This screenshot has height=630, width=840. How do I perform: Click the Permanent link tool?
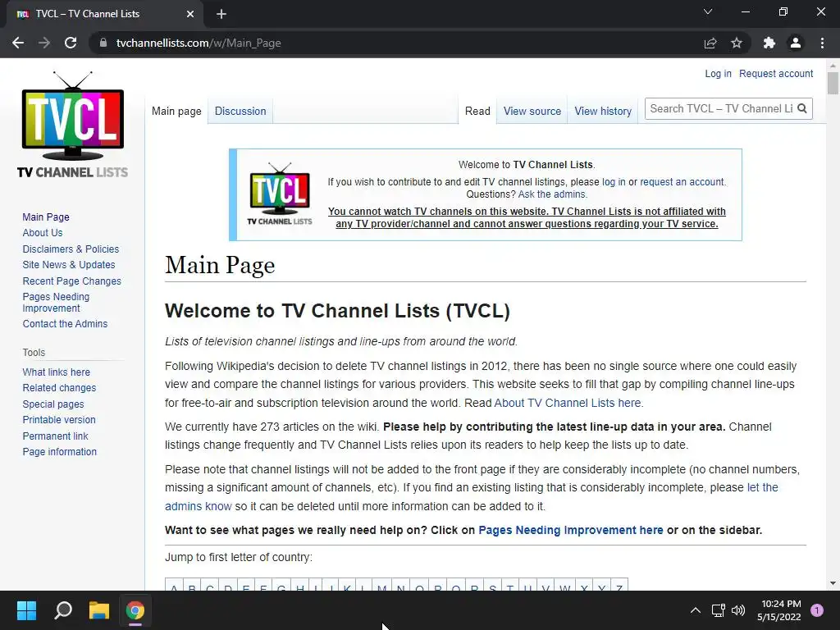55,436
